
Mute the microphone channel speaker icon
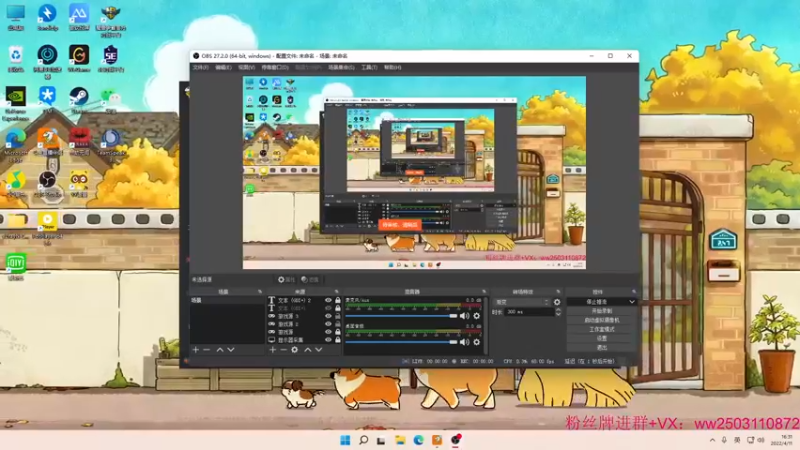click(x=464, y=316)
